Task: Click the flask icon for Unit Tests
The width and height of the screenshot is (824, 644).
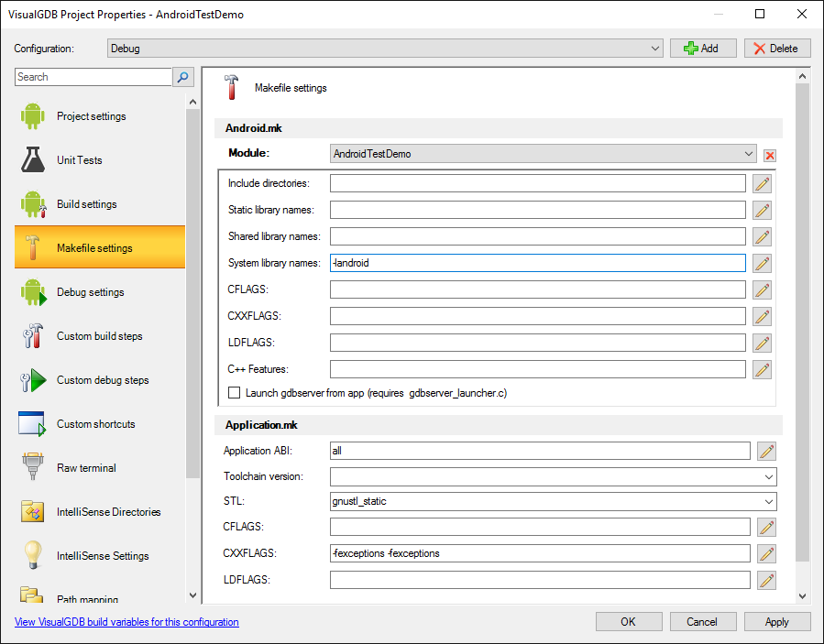Action: pyautogui.click(x=33, y=159)
